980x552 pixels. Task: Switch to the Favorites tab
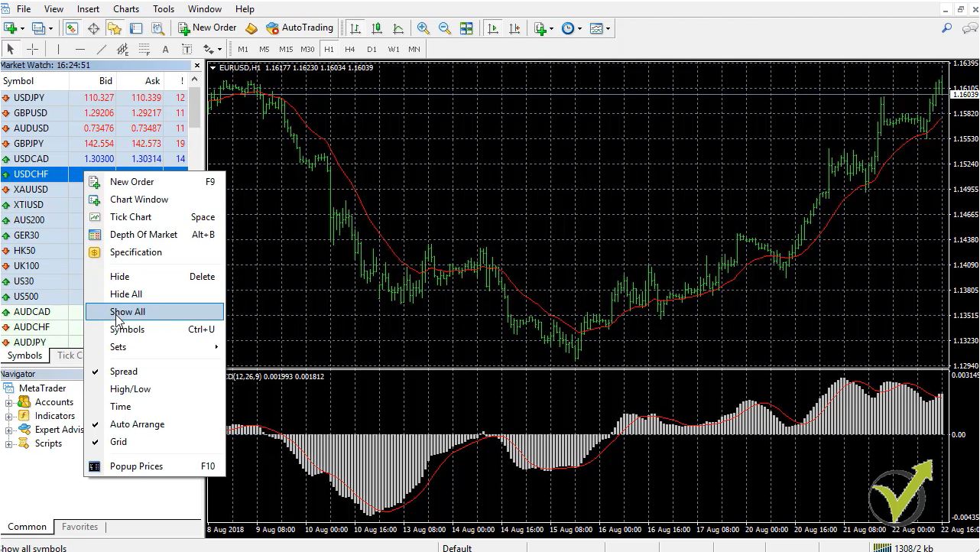pyautogui.click(x=80, y=527)
